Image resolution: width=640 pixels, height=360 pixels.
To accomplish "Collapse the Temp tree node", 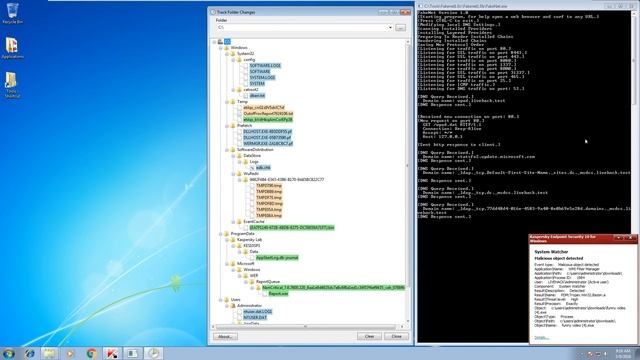I will coord(227,102).
